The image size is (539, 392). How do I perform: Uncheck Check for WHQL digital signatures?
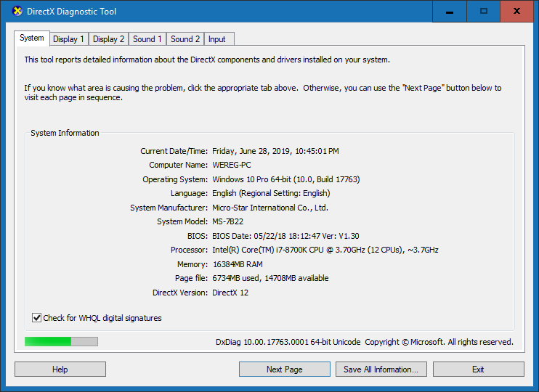37,318
